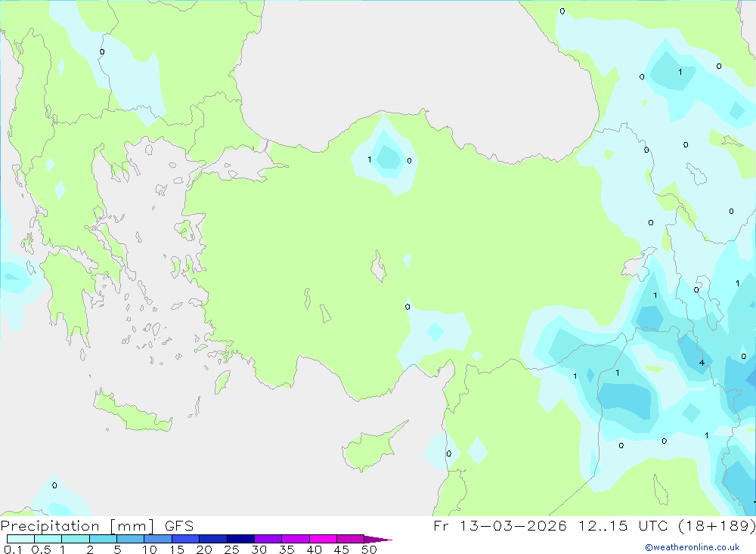
Task: Click the over-50 mm legend arrow tip
Action: (378, 540)
